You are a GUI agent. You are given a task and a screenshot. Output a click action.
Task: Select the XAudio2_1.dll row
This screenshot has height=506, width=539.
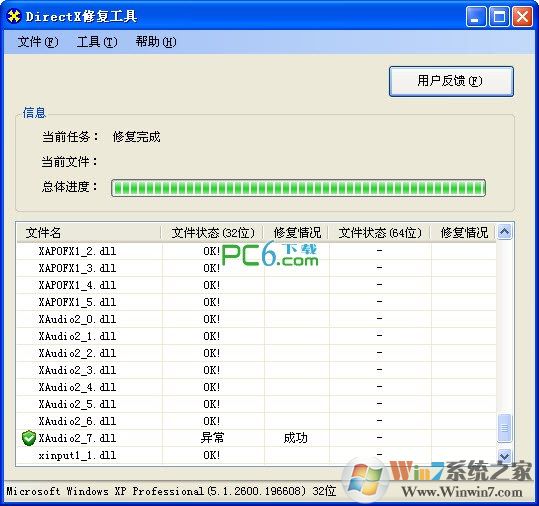(256, 336)
